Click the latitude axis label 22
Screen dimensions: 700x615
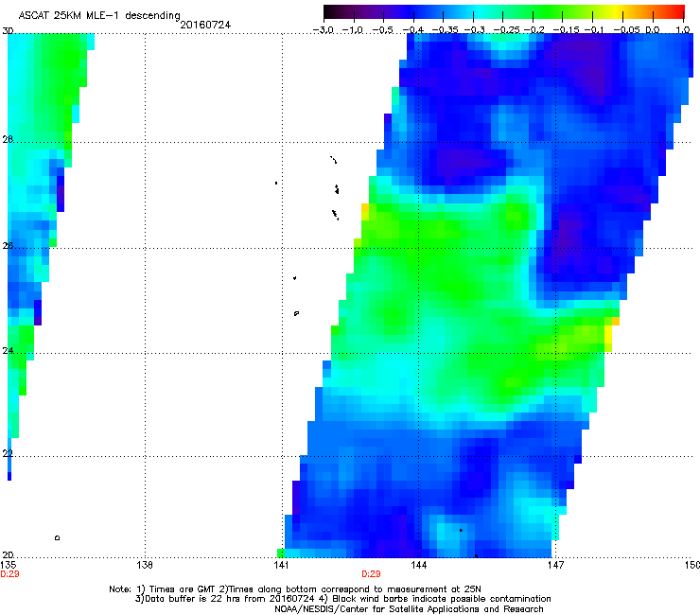8,453
